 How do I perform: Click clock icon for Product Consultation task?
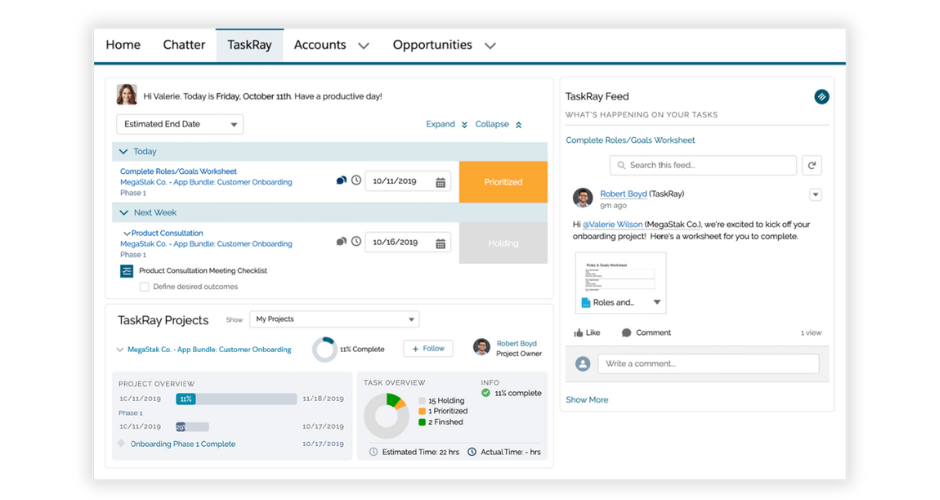coord(356,242)
